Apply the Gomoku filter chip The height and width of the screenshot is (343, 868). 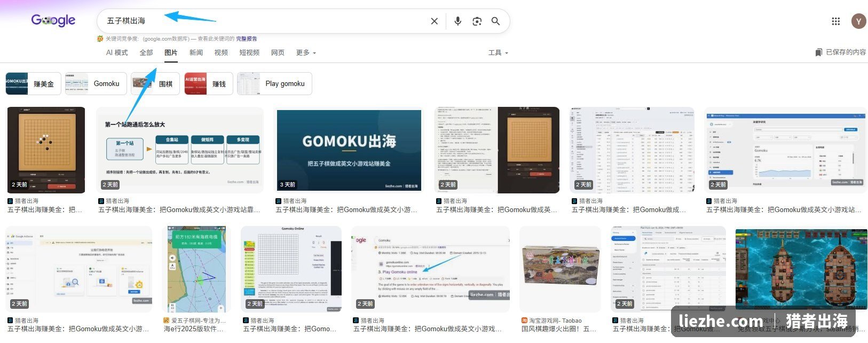96,83
